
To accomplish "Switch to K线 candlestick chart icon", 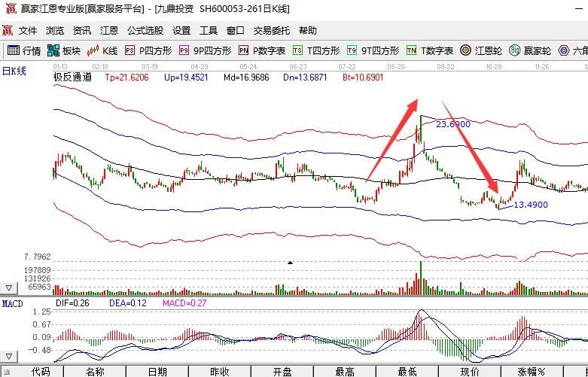I will point(93,50).
